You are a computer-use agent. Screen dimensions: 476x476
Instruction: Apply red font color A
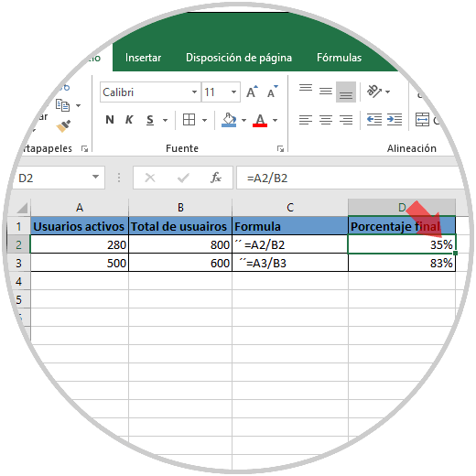click(260, 120)
